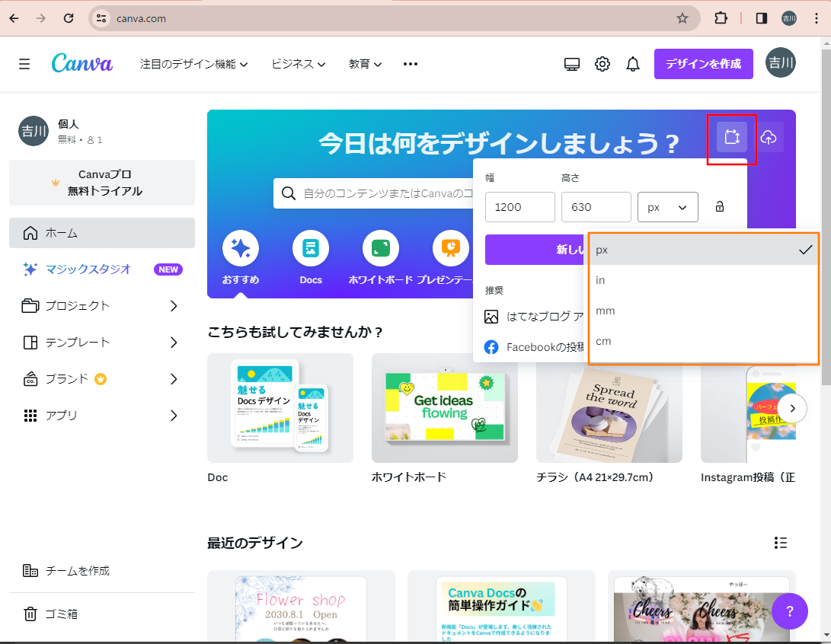Click the デザインを作成 button
831x644 pixels.
[x=703, y=64]
